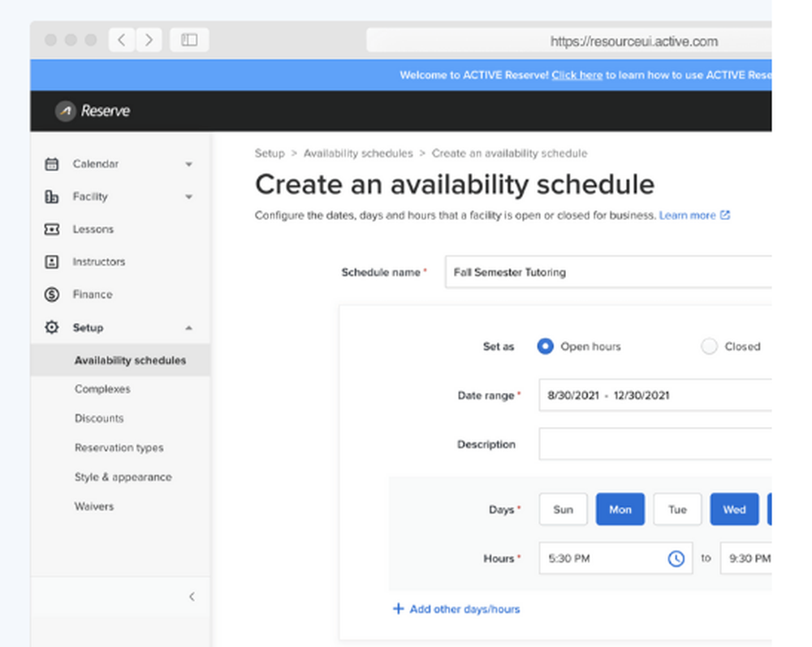Image resolution: width=812 pixels, height=647 pixels.
Task: Click the Lessons ticket icon
Action: pos(52,229)
